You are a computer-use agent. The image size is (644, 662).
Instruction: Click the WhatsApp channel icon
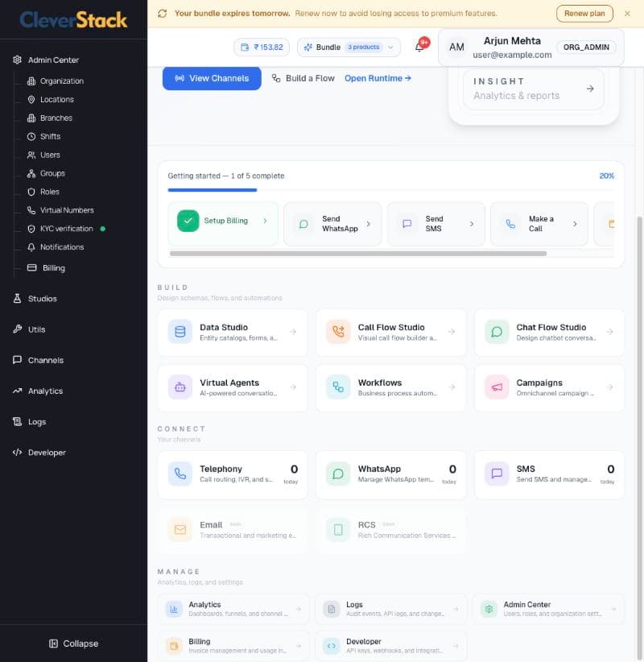point(338,474)
